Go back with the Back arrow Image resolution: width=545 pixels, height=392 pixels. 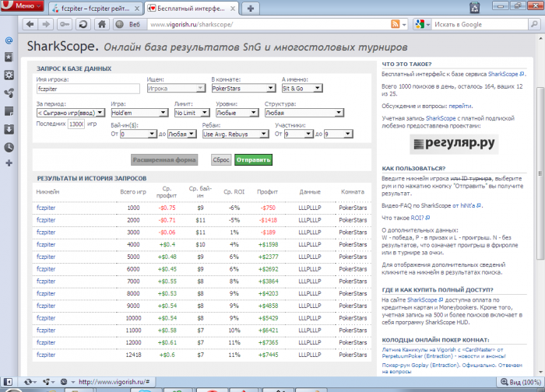[x=30, y=24]
